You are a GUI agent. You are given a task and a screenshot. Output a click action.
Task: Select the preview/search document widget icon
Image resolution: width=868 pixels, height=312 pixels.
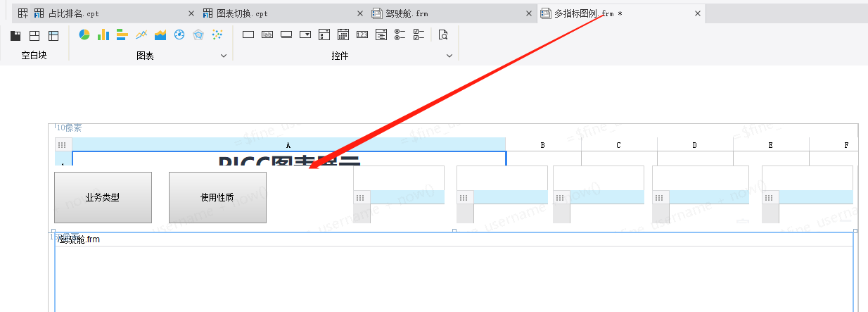(443, 35)
